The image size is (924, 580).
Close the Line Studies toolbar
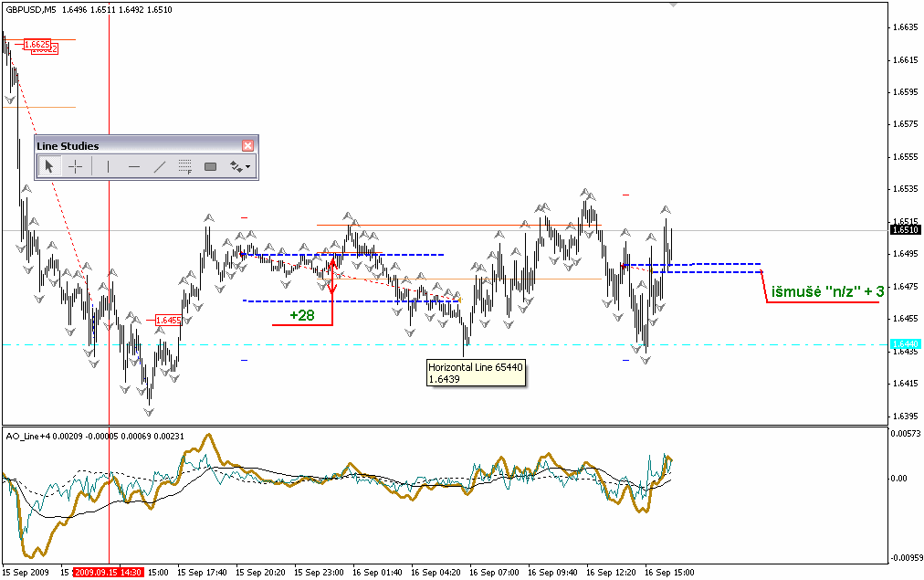[247, 145]
